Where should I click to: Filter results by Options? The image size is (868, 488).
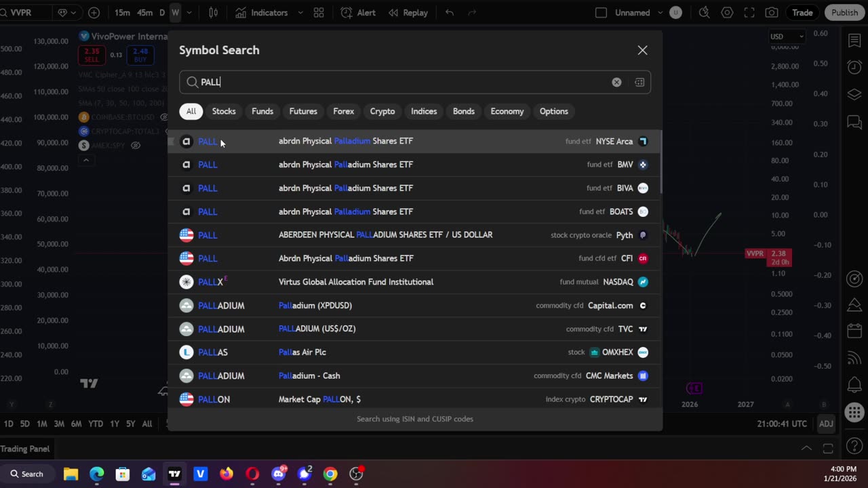554,111
